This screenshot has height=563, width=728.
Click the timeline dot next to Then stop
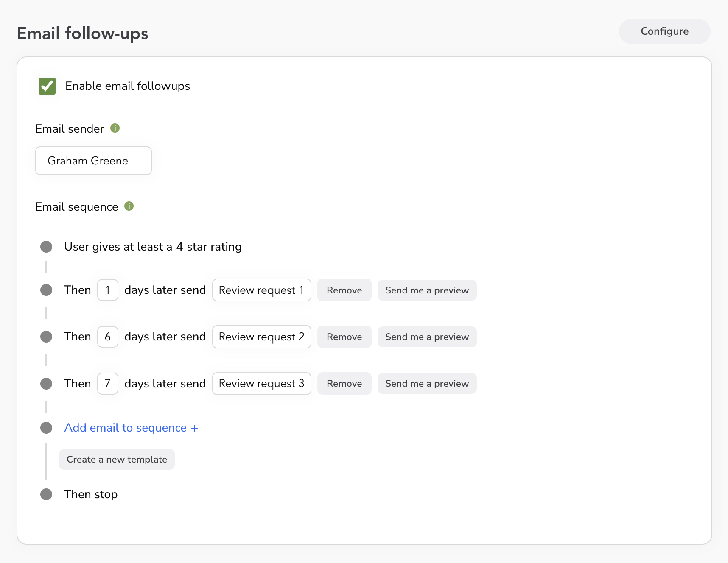click(46, 494)
